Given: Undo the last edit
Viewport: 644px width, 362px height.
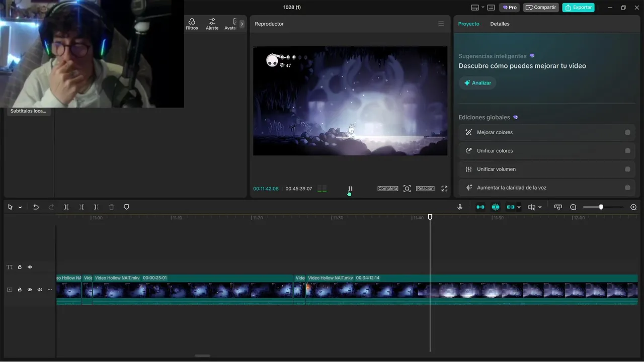Looking at the screenshot, I should (x=36, y=207).
